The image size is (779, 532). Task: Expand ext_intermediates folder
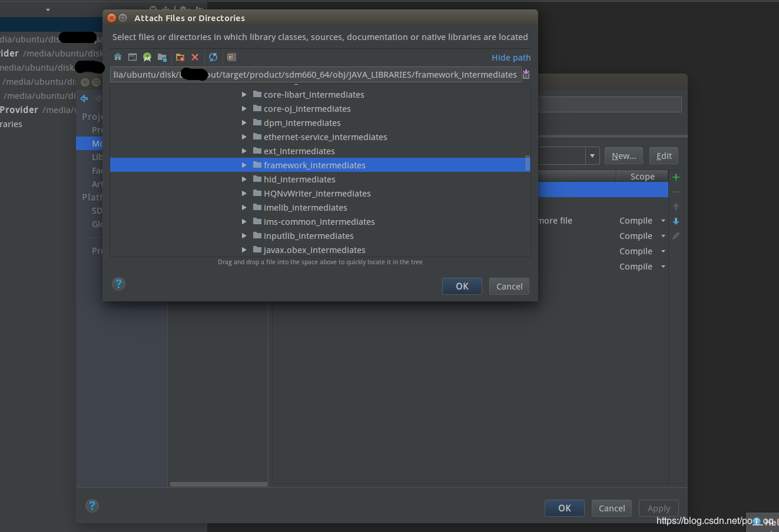click(244, 151)
